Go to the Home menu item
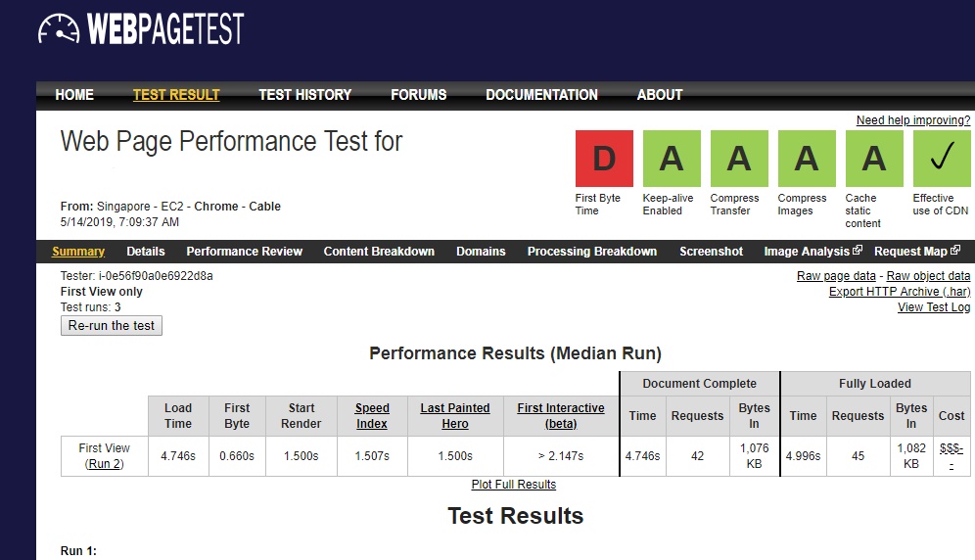 [x=74, y=95]
